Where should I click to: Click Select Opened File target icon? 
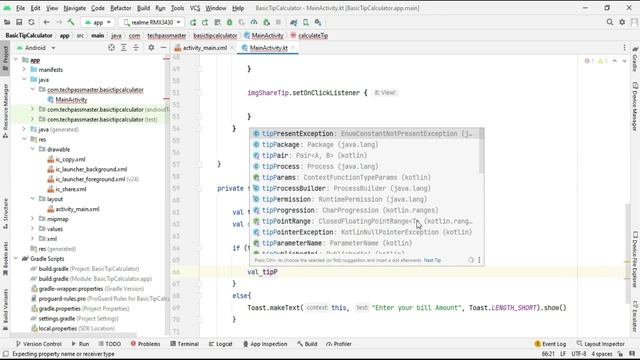[x=111, y=48]
